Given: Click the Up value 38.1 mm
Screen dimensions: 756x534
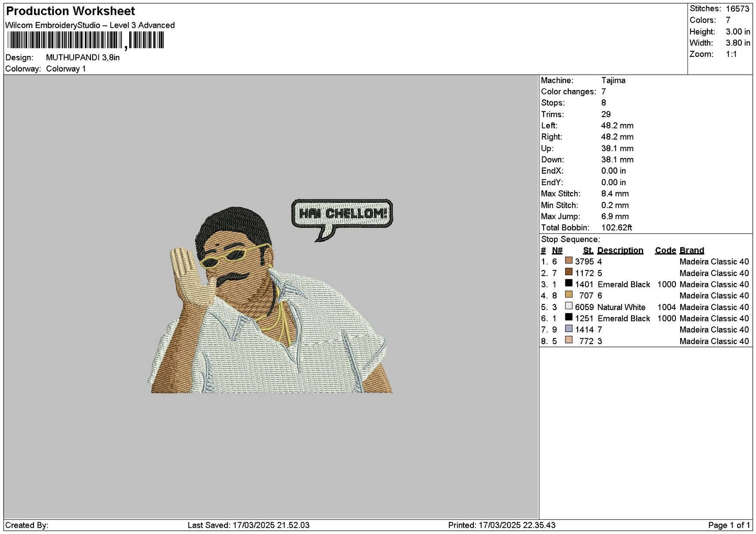Looking at the screenshot, I should [617, 149].
